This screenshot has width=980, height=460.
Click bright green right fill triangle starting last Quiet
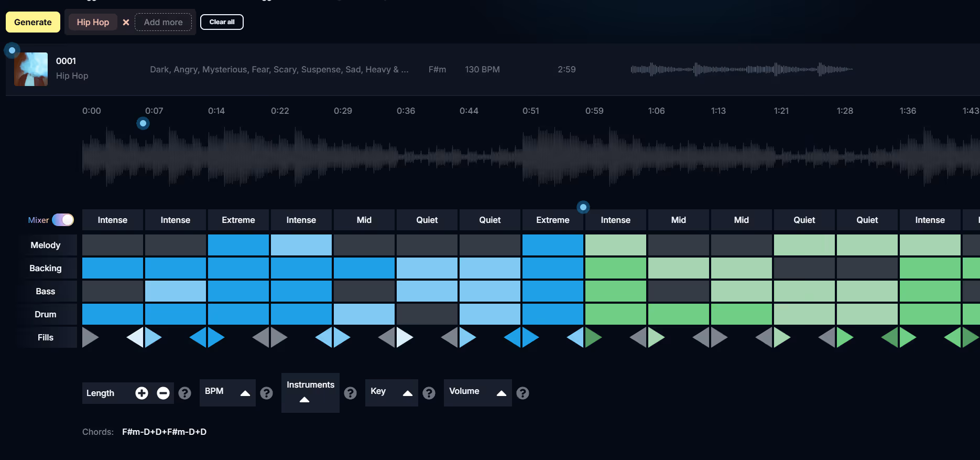pos(844,337)
